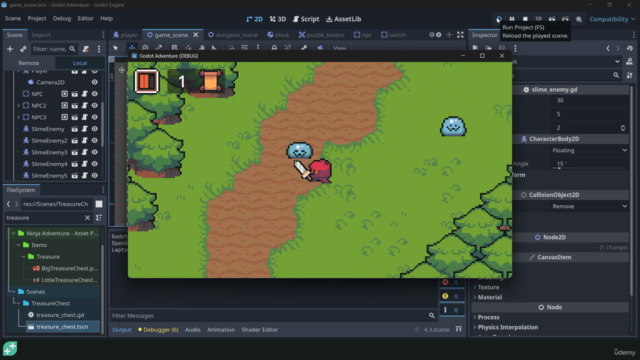The width and height of the screenshot is (640, 360).
Task: Toggle visibility of SlimeEnemy node
Action: tap(95, 129)
